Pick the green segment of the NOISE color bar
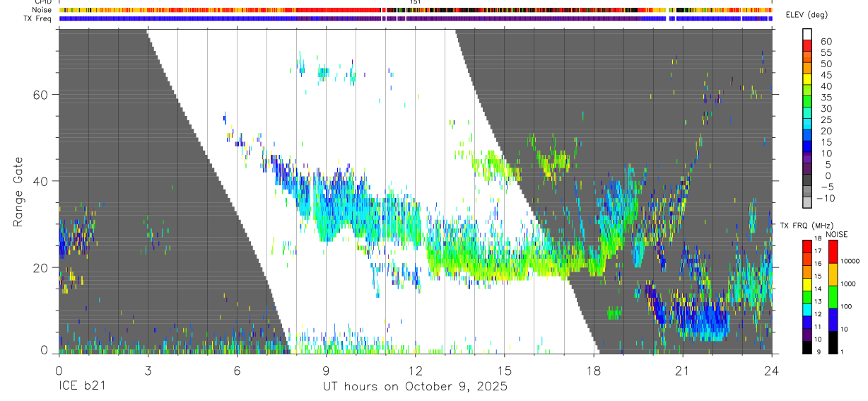The width and height of the screenshot is (868, 401). point(833,296)
